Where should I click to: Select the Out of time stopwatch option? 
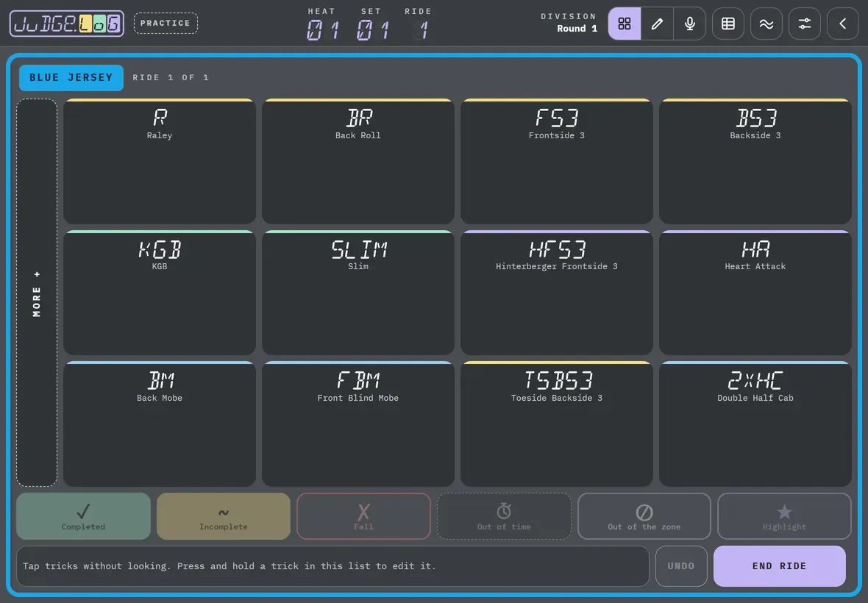tap(504, 516)
